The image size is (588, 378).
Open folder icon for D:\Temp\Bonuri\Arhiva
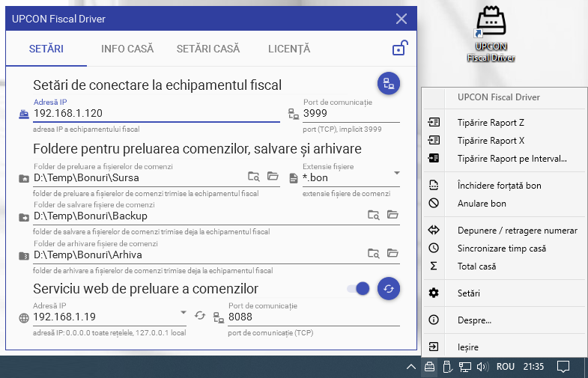(392, 253)
